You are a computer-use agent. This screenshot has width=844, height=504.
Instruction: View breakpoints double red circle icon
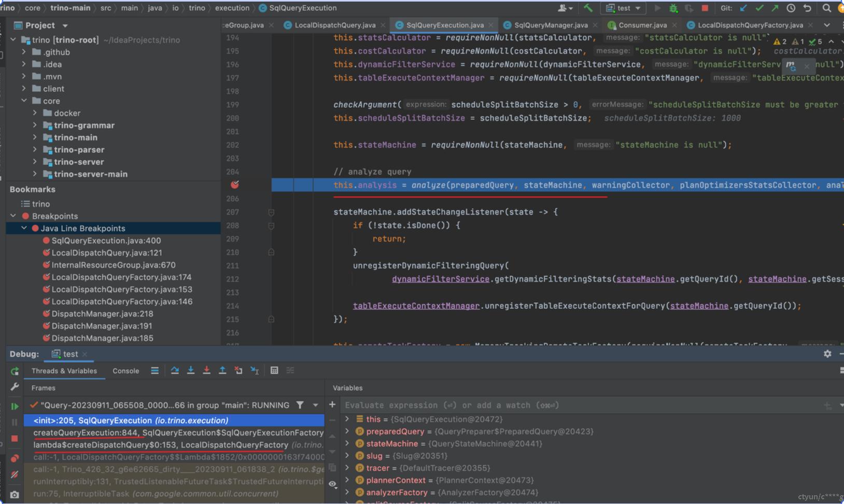coord(15,458)
